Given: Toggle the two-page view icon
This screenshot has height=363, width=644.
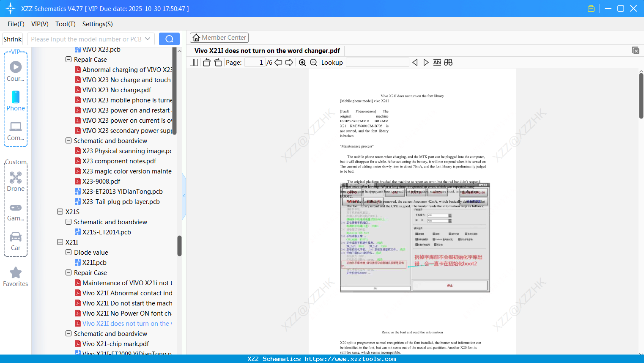Looking at the screenshot, I should click(194, 63).
